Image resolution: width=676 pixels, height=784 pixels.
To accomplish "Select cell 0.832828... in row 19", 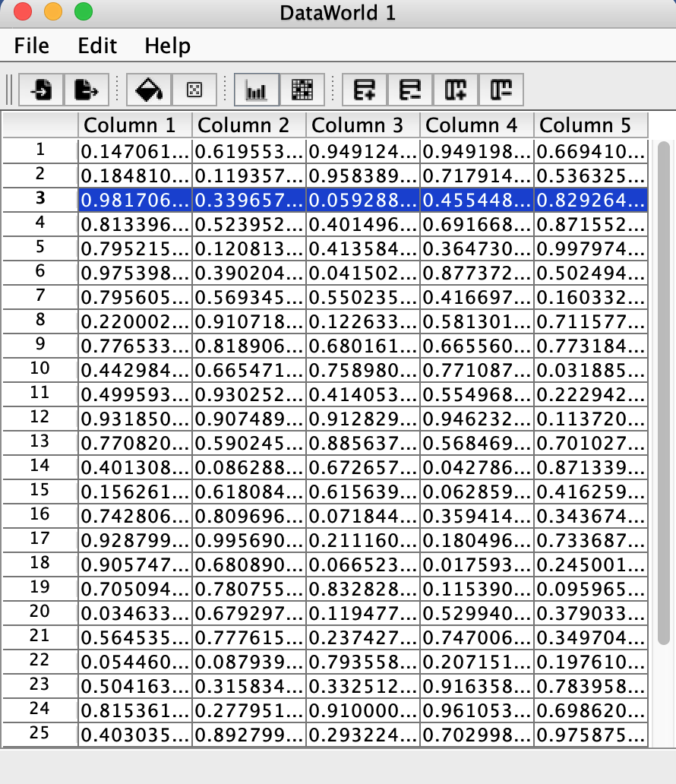I will click(363, 590).
